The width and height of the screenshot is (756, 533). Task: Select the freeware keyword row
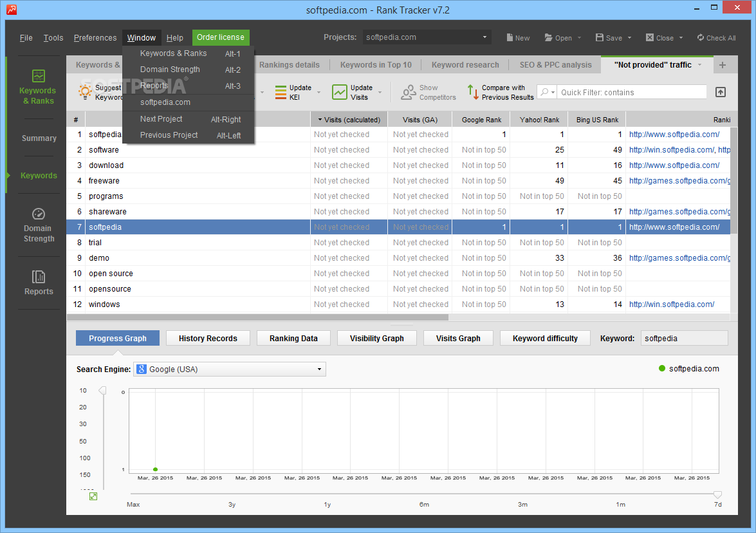point(398,181)
